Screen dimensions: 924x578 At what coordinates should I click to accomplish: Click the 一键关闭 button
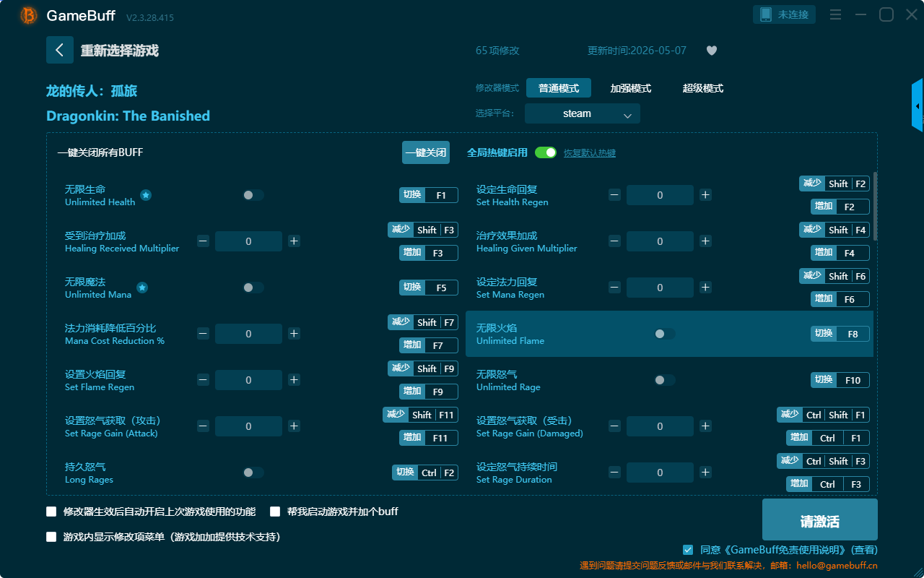[426, 152]
